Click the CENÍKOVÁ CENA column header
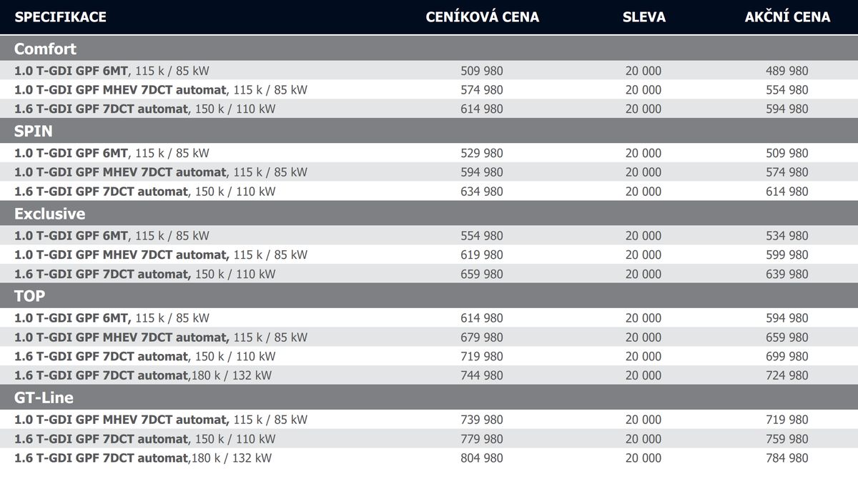The width and height of the screenshot is (858, 504). [482, 17]
